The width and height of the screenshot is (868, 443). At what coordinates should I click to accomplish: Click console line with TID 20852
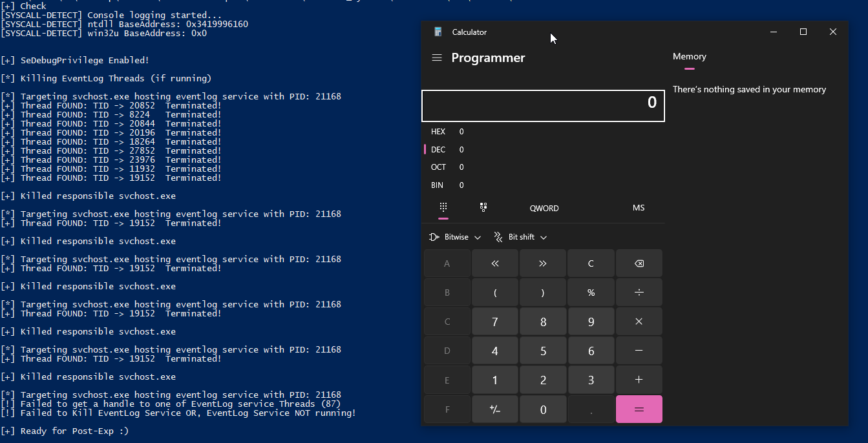coord(111,105)
